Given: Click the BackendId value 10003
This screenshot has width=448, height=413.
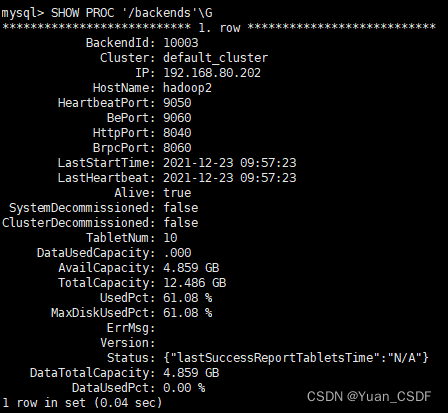Looking at the screenshot, I should coord(181,43).
